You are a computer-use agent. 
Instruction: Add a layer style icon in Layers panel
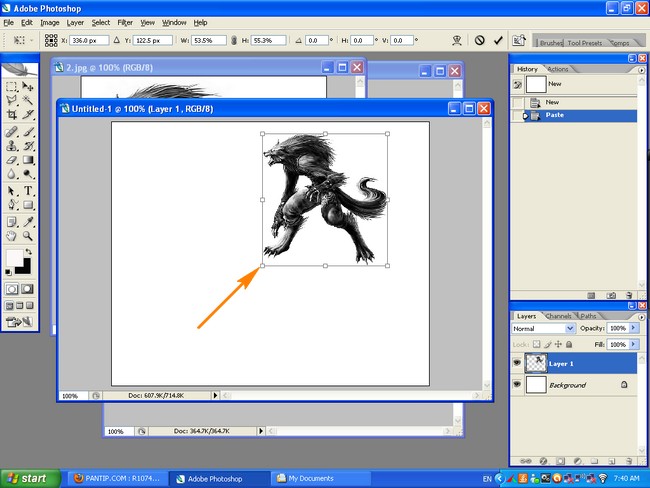[x=543, y=461]
